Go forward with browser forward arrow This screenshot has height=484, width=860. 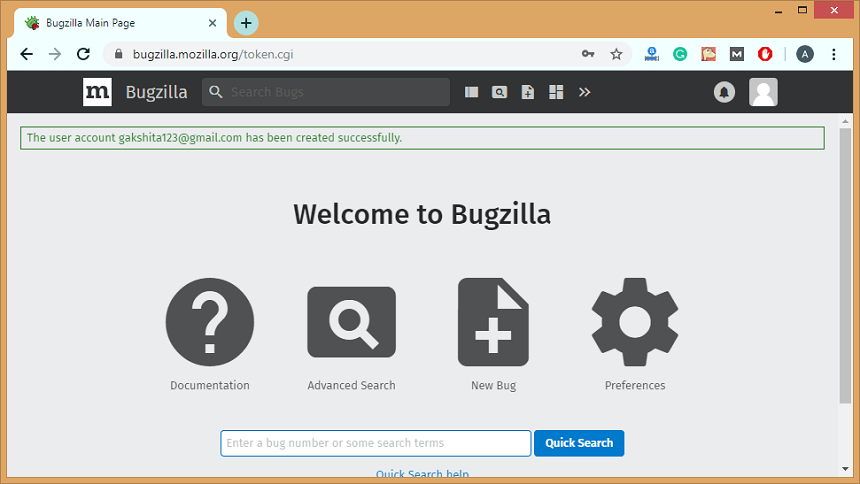pyautogui.click(x=55, y=54)
